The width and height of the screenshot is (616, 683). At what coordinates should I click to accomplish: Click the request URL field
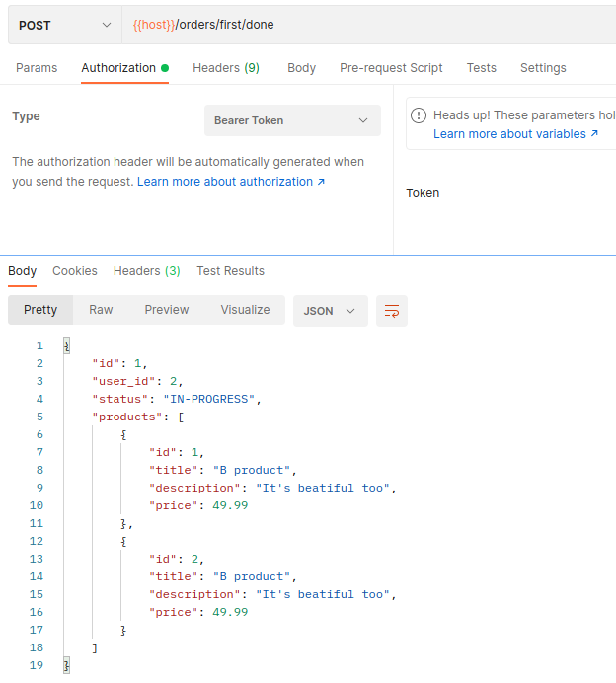pyautogui.click(x=368, y=25)
